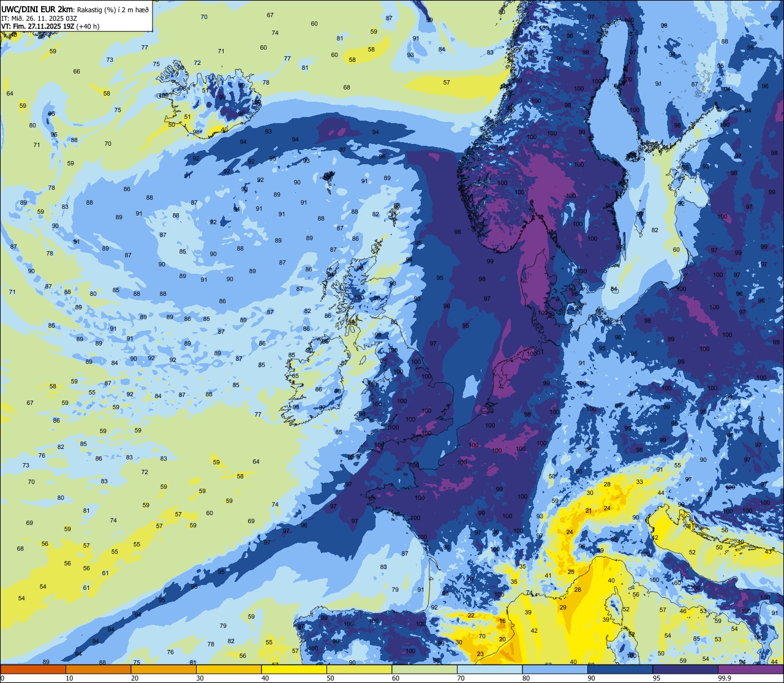Click the legend scale label 90
The width and height of the screenshot is (784, 683).
(x=591, y=678)
